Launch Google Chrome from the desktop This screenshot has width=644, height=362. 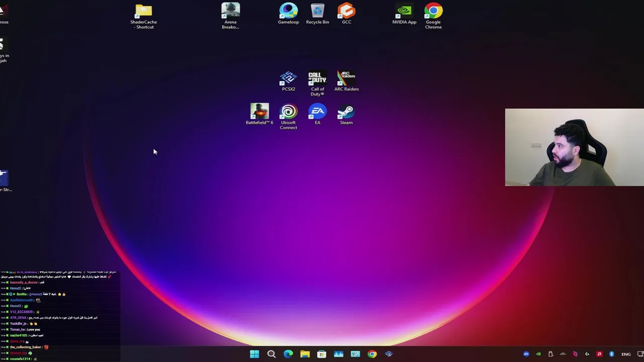[x=433, y=16]
